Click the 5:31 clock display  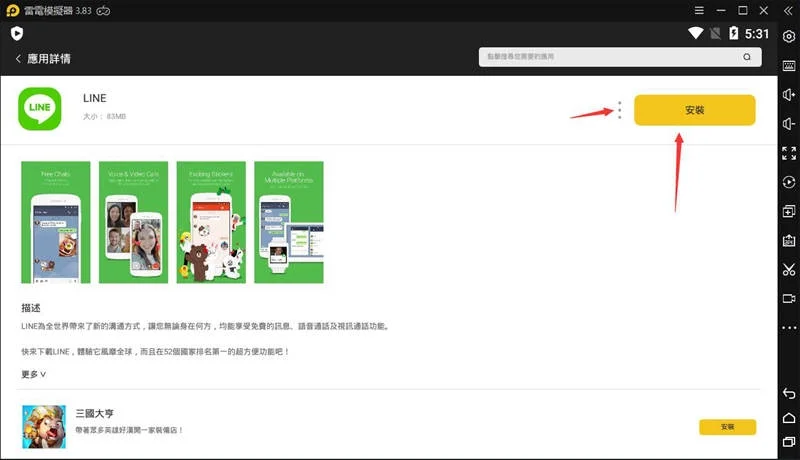pos(757,34)
